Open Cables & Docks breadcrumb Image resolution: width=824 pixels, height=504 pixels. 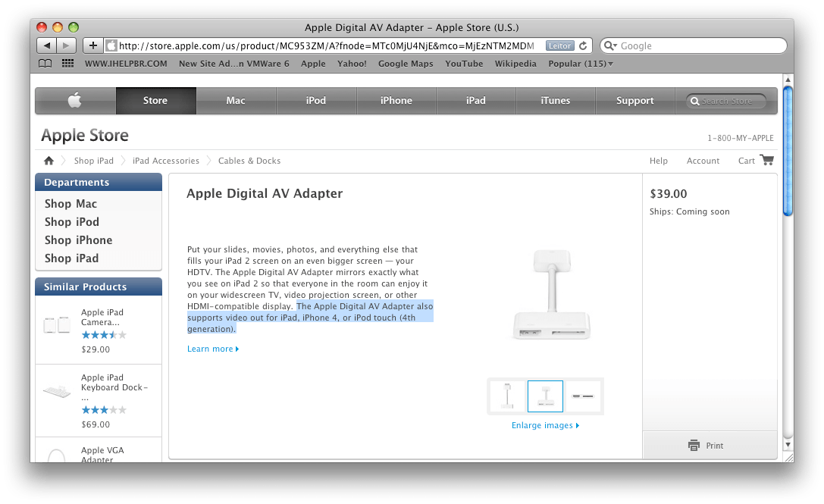[x=249, y=161]
